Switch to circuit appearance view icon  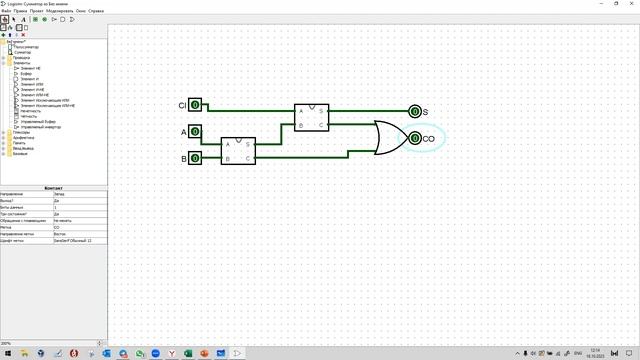[26, 27]
